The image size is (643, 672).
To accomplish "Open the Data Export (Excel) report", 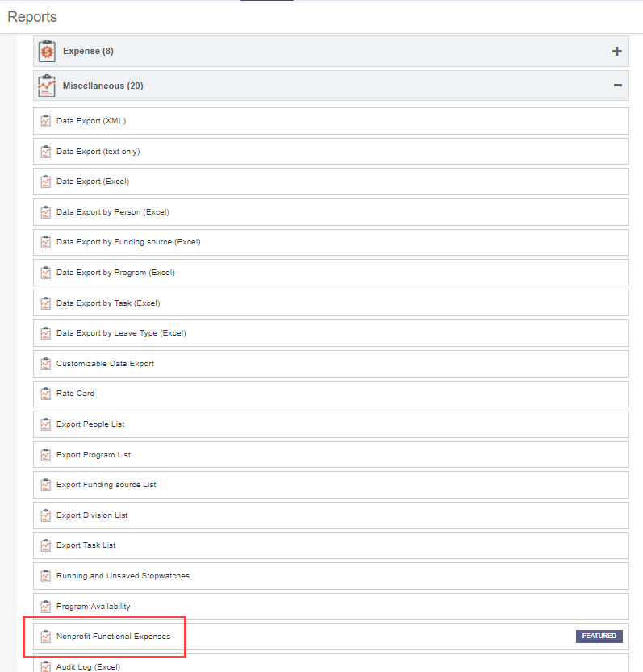I will click(331, 182).
